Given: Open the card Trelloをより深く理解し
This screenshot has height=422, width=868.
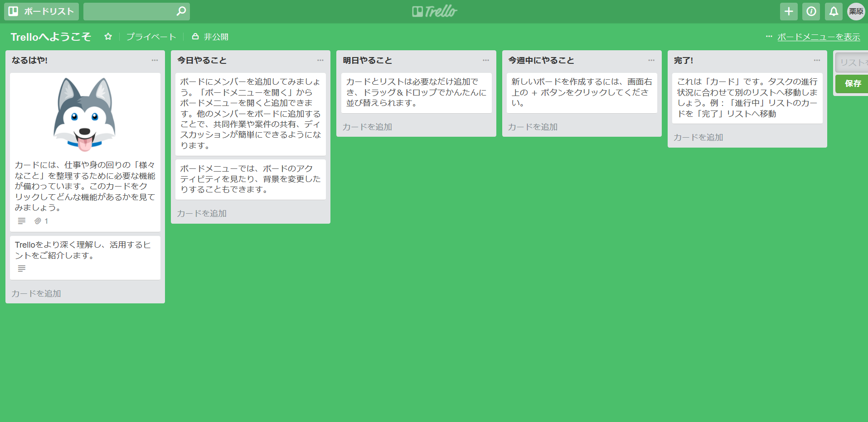Looking at the screenshot, I should coord(85,258).
